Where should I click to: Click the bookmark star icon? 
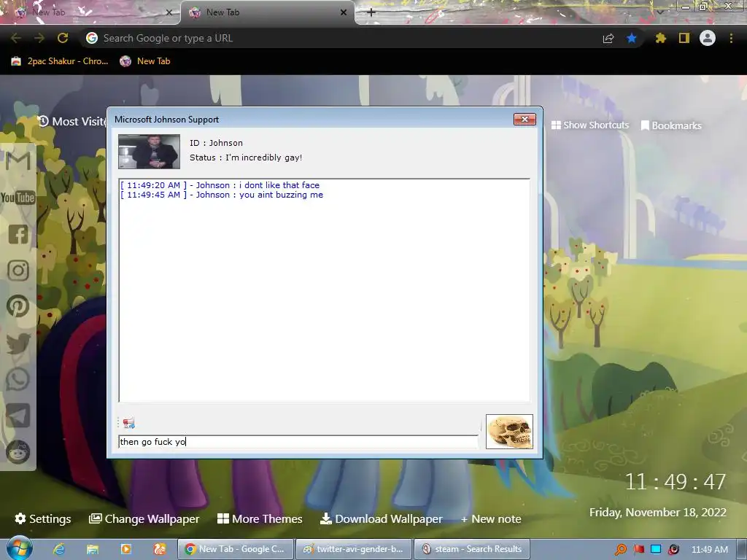[x=632, y=38]
